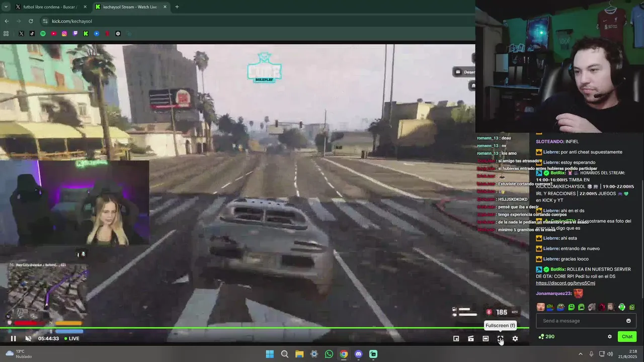Screen dimensions: 644x362
Task: Open WhatsApp from the taskbar
Action: coord(329,354)
